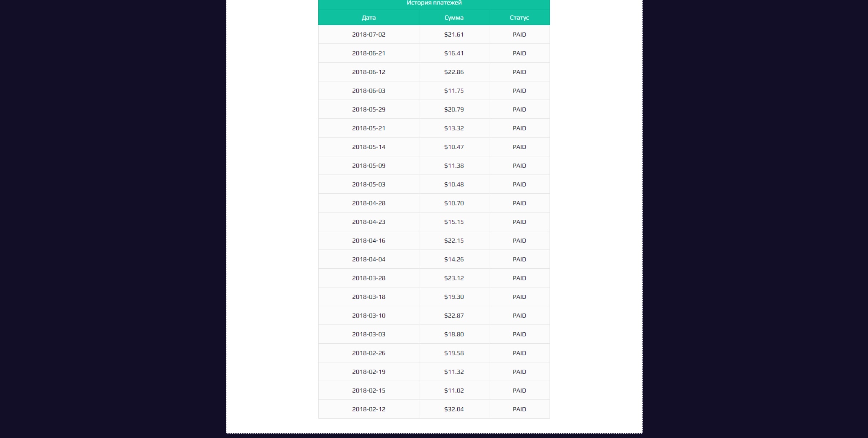The width and height of the screenshot is (868, 438).
Task: Select the $10.47 payment amount
Action: (454, 147)
